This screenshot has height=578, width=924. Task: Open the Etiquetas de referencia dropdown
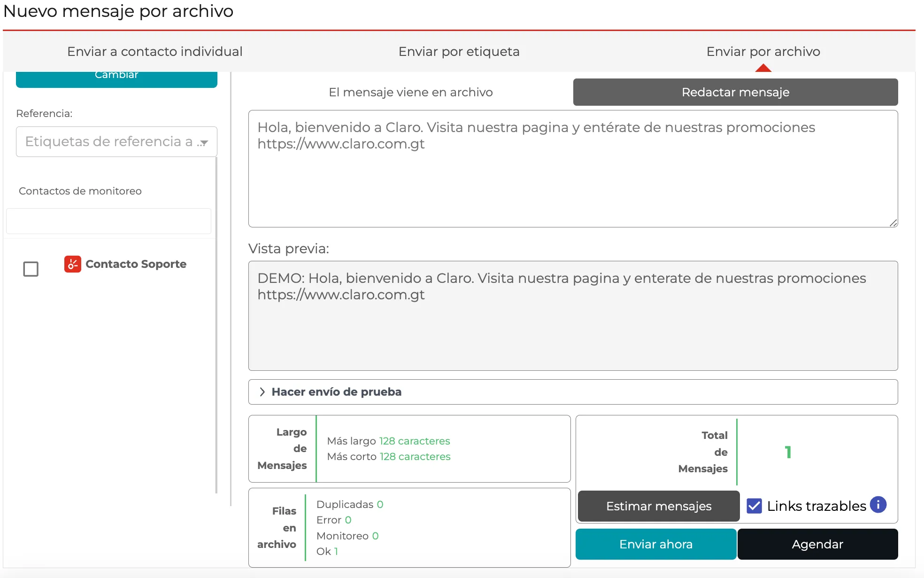click(x=116, y=141)
